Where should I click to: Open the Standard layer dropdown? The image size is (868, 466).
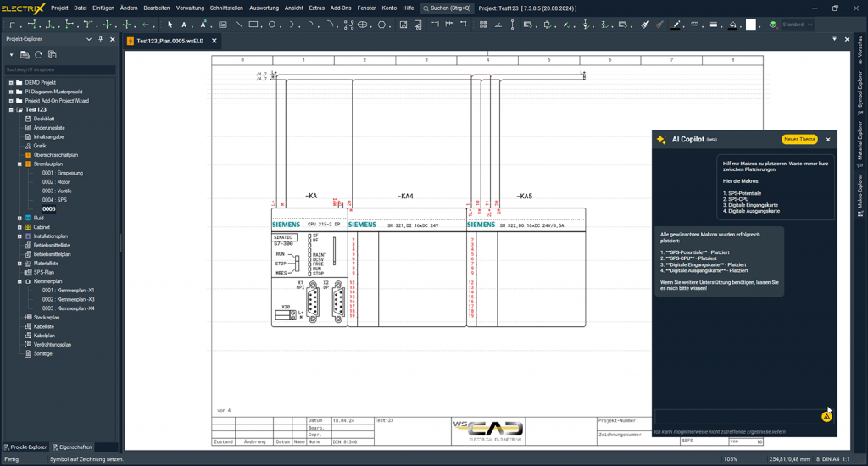798,25
